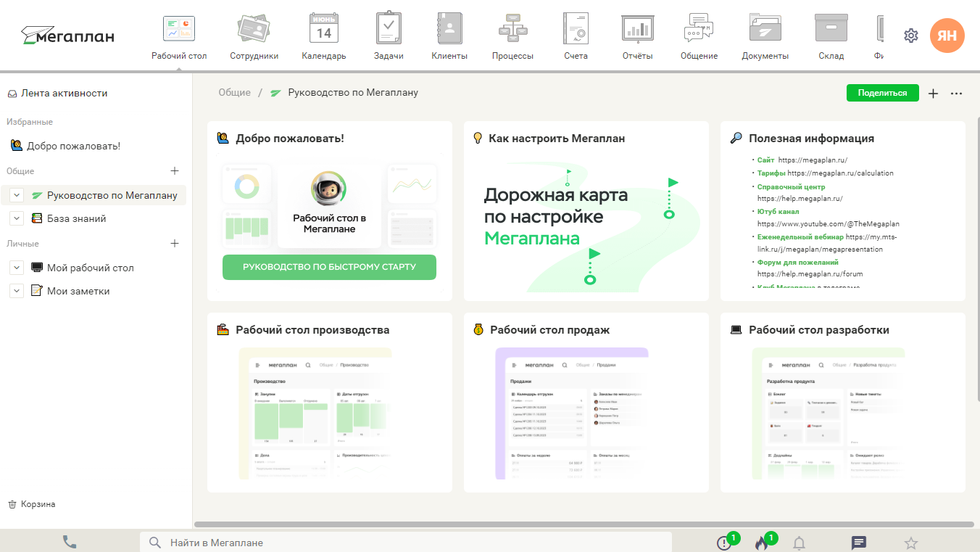Open the Рабочий стол dashboard icon
The width and height of the screenshot is (980, 552).
(179, 29)
